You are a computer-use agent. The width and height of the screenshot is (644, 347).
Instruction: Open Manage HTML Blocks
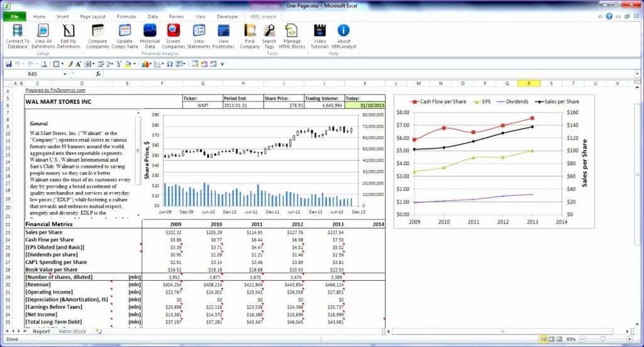292,31
